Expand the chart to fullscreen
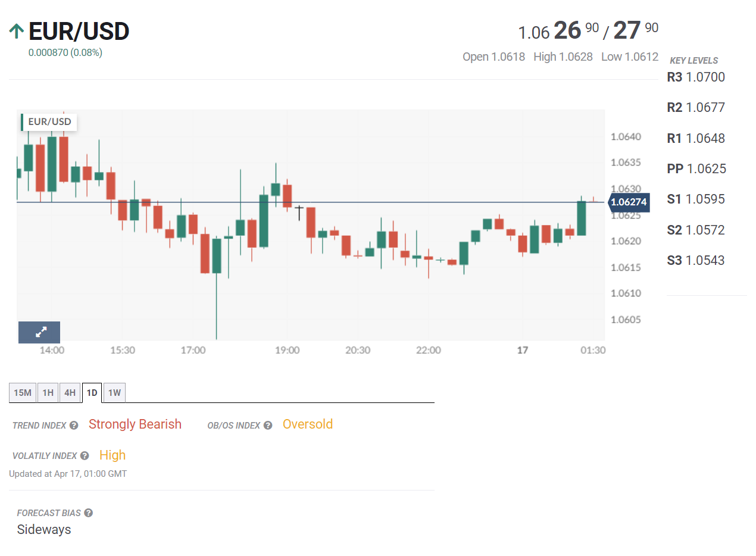This screenshot has height=556, width=756. tap(39, 332)
